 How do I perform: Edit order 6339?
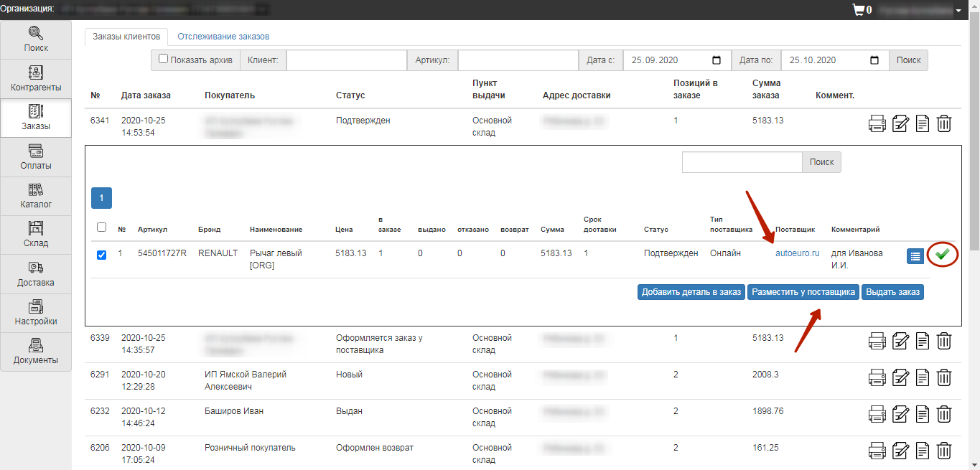(900, 341)
